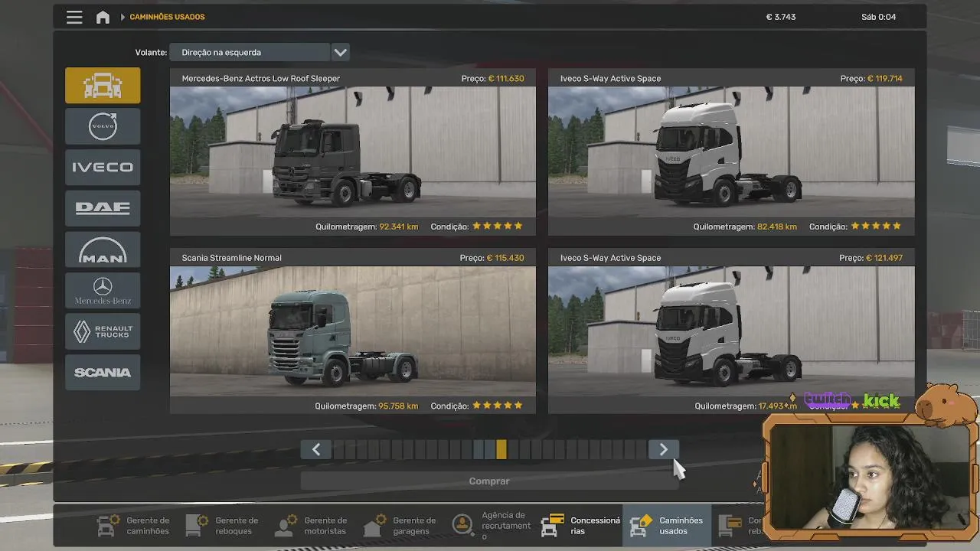
Task: Filter used trucks by DAF brand
Action: click(x=103, y=208)
